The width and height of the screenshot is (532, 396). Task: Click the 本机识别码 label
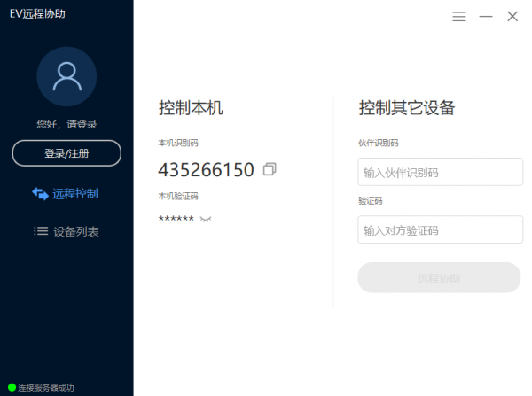[x=178, y=143]
